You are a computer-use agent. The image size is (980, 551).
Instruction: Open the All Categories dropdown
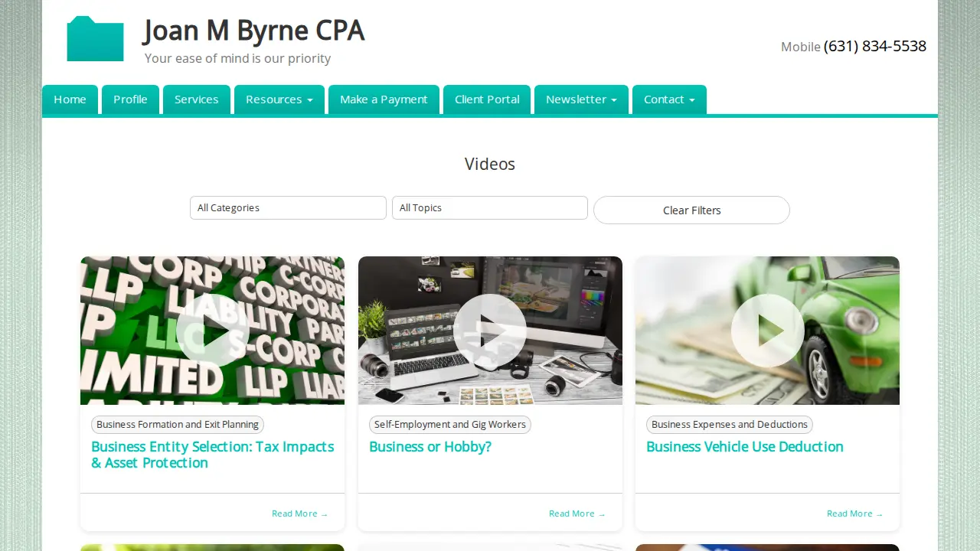(288, 208)
